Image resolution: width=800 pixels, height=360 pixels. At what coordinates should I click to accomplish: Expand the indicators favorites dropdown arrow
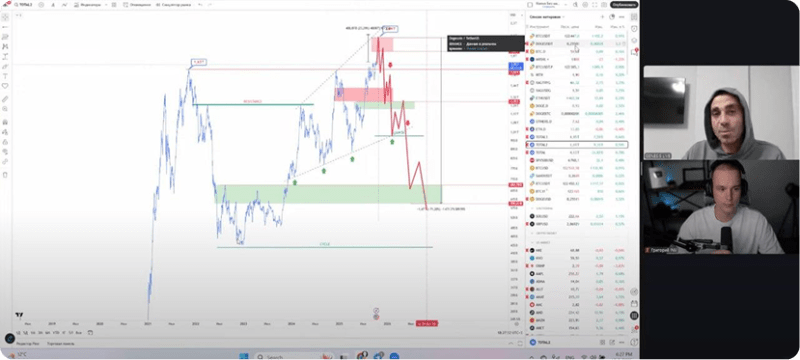tap(106, 5)
